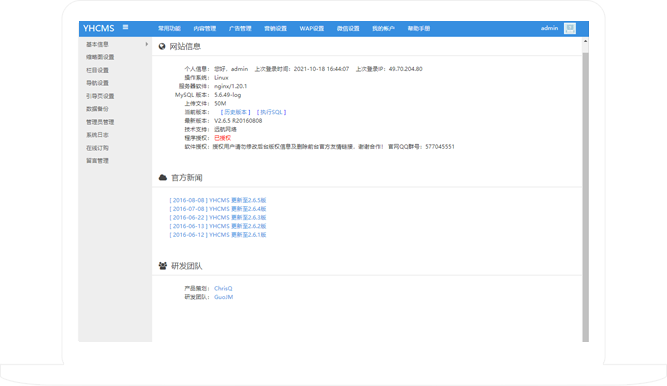Open news link for 2.6.5 update
This screenshot has width=667, height=386.
218,200
